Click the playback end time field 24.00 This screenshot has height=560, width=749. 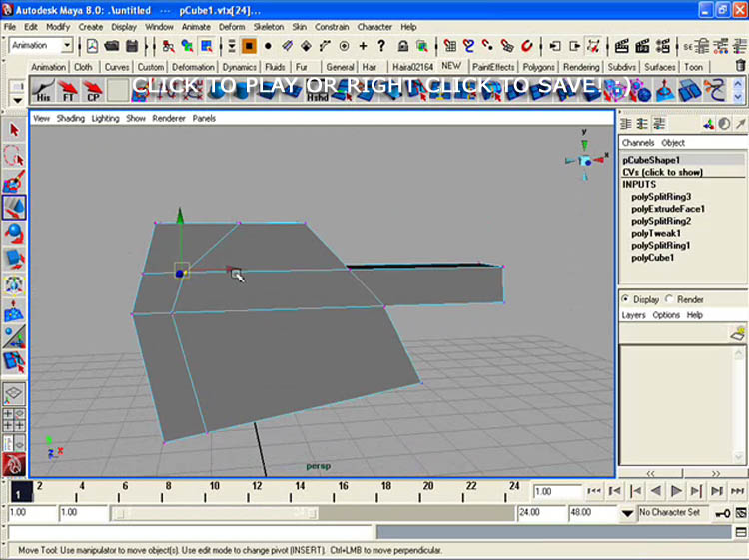pos(539,512)
